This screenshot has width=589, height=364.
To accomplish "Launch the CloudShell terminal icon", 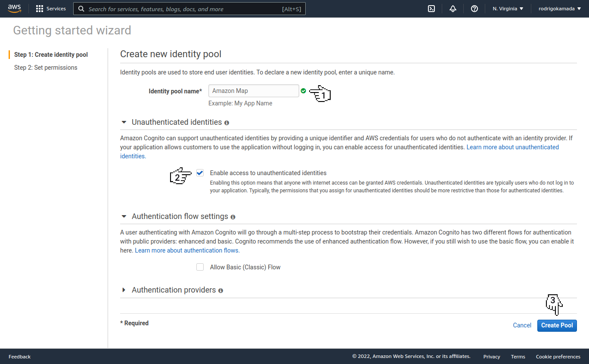I will tap(431, 9).
